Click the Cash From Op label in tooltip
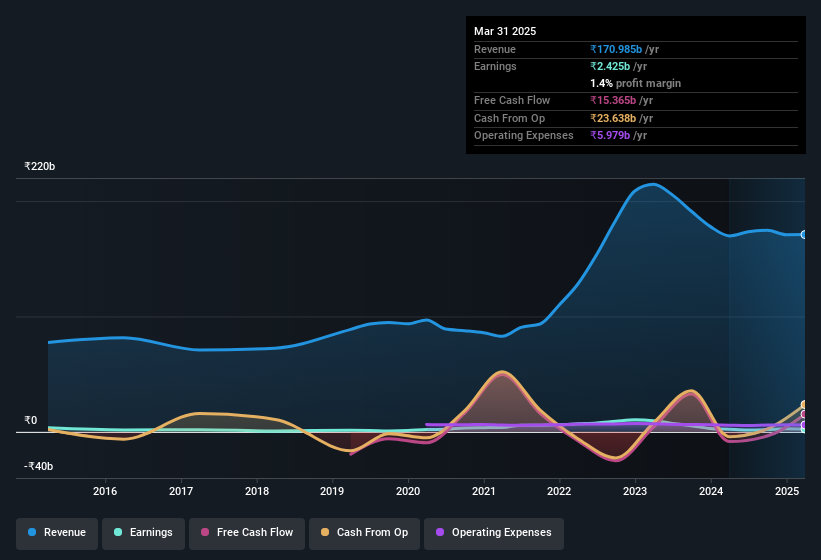Screen dimensions: 821x560 click(x=509, y=118)
